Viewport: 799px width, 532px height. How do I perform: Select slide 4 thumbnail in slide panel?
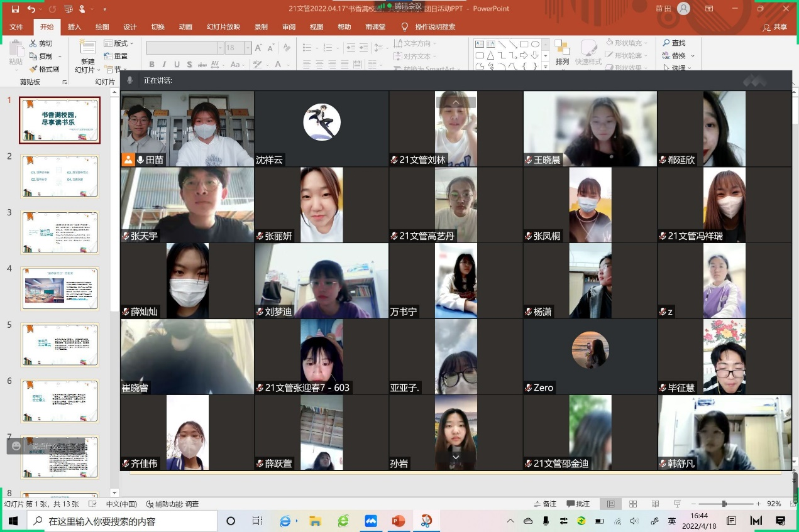coord(60,288)
